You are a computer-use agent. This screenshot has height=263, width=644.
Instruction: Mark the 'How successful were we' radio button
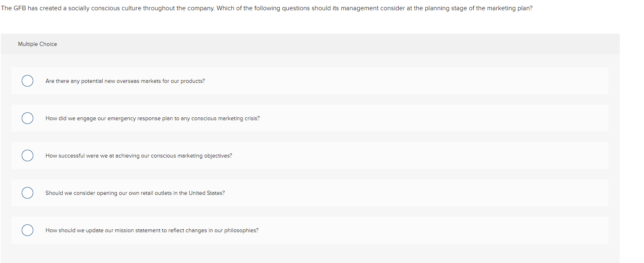27,156
